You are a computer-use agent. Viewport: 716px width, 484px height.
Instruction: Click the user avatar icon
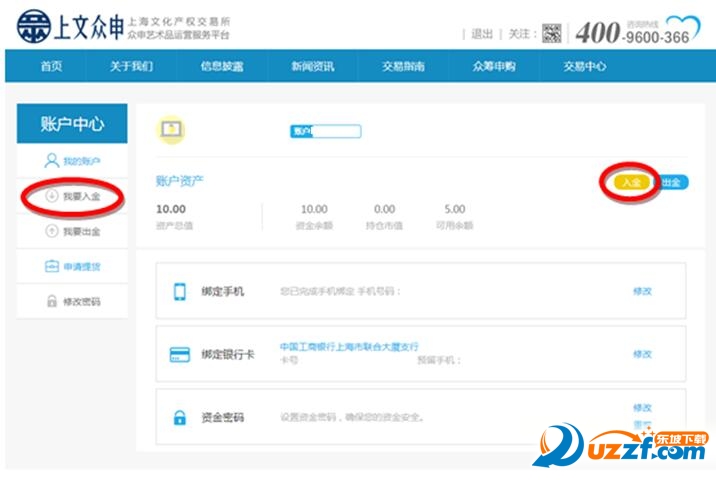click(171, 130)
